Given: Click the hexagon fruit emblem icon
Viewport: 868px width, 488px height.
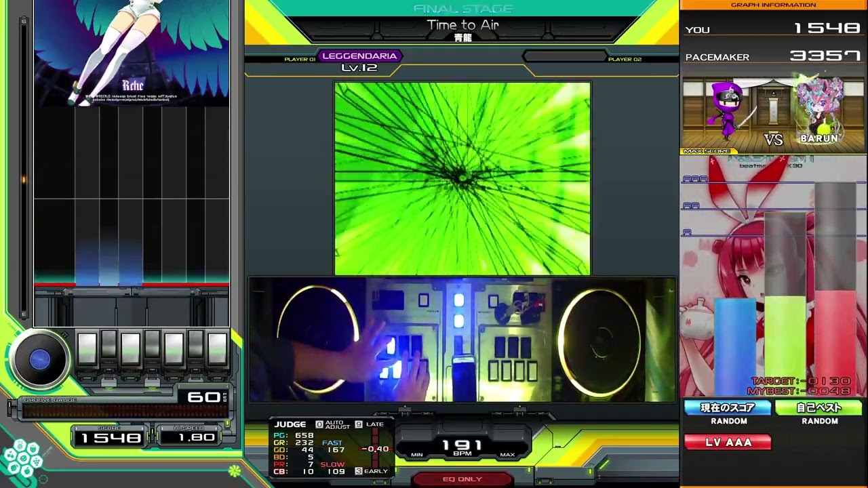Looking at the screenshot, I should [x=22, y=460].
